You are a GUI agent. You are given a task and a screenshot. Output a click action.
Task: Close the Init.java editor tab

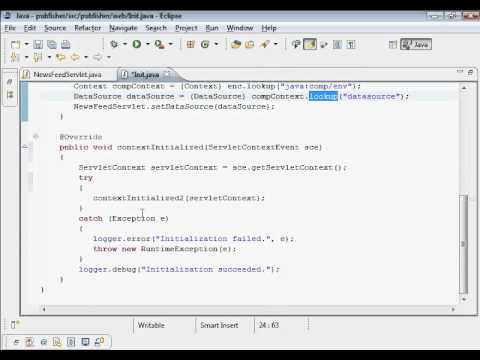[168, 74]
